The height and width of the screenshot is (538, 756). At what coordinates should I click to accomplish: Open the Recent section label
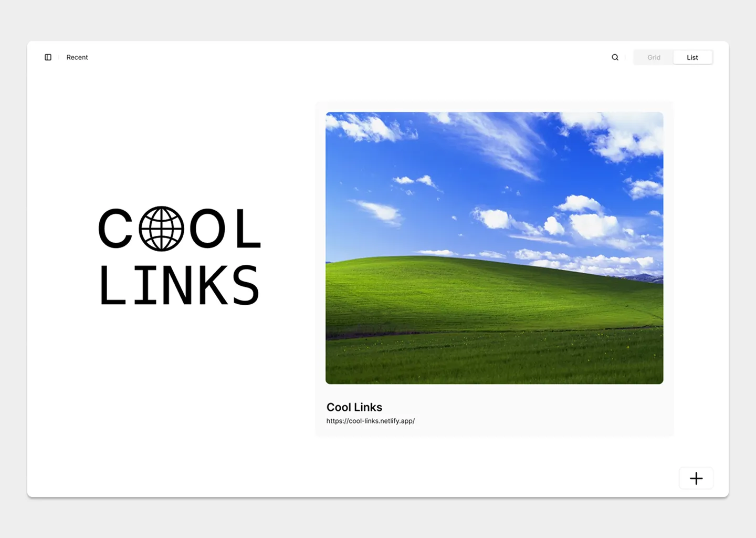click(x=77, y=57)
